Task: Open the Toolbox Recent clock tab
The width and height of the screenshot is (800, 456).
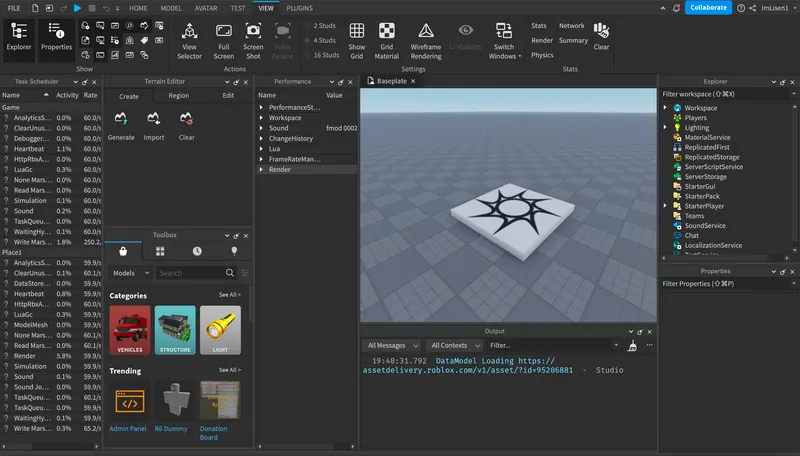Action: pyautogui.click(x=197, y=251)
